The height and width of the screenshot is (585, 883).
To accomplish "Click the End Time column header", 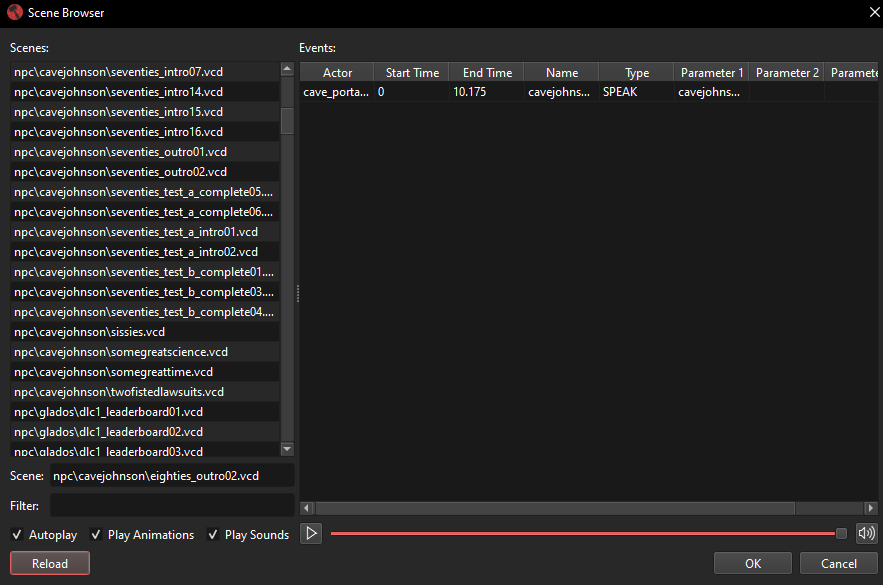I will [486, 72].
